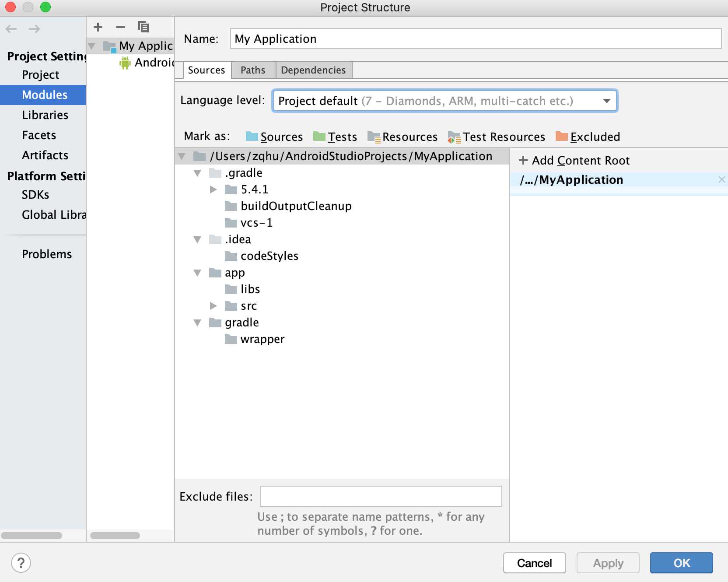This screenshot has height=582, width=728.
Task: Click the Exclude files input field
Action: pos(381,496)
